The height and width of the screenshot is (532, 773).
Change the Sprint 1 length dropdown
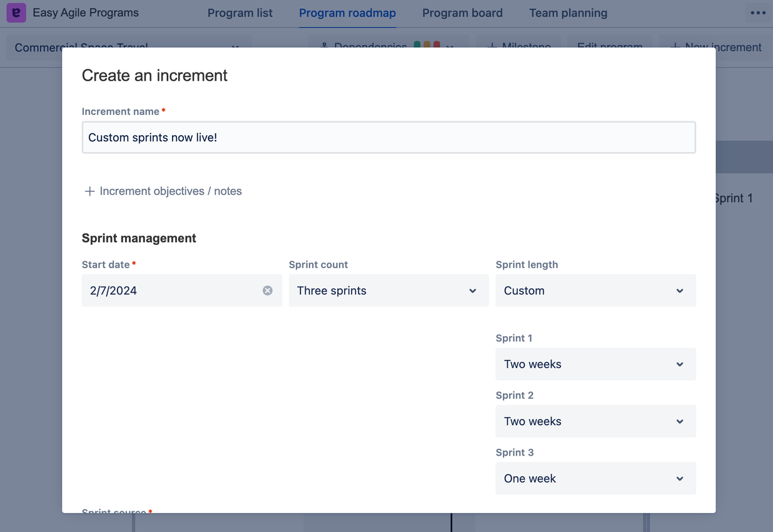pos(595,364)
